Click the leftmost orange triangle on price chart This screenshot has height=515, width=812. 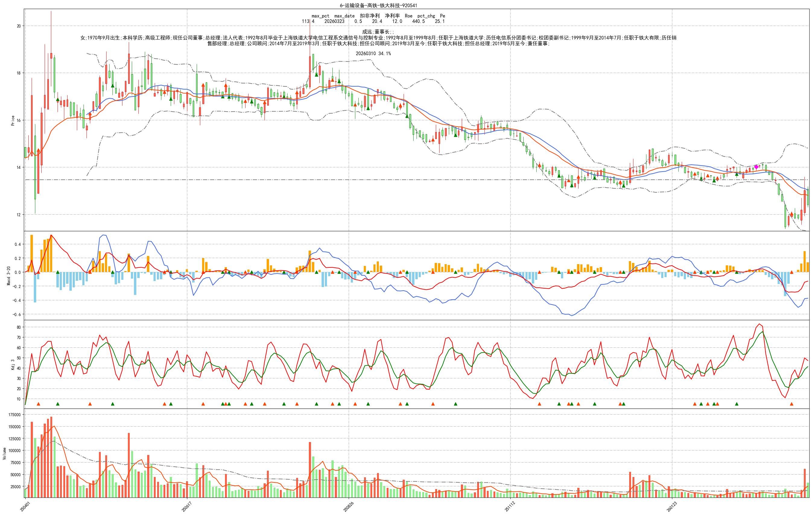click(x=38, y=150)
